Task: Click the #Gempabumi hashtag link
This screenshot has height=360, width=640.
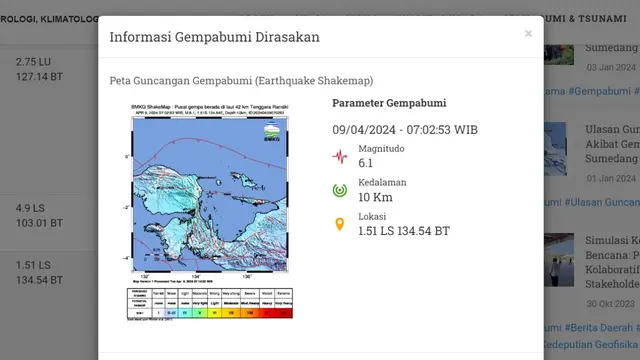Action: coord(599,91)
